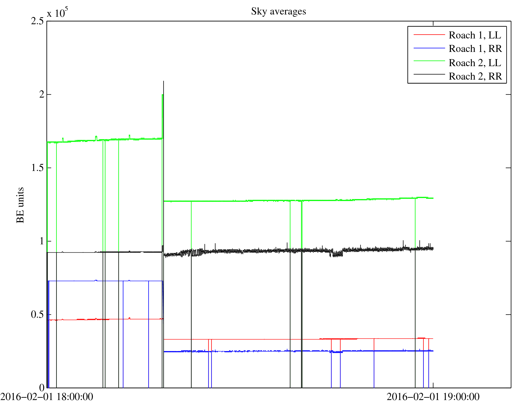Click the 'x 10^5' axis exponent label

(57, 12)
